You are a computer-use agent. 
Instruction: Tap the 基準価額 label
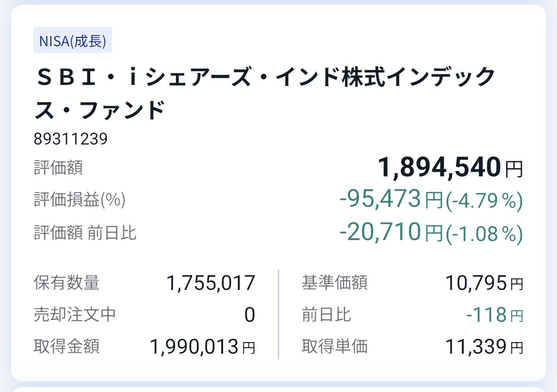335,283
